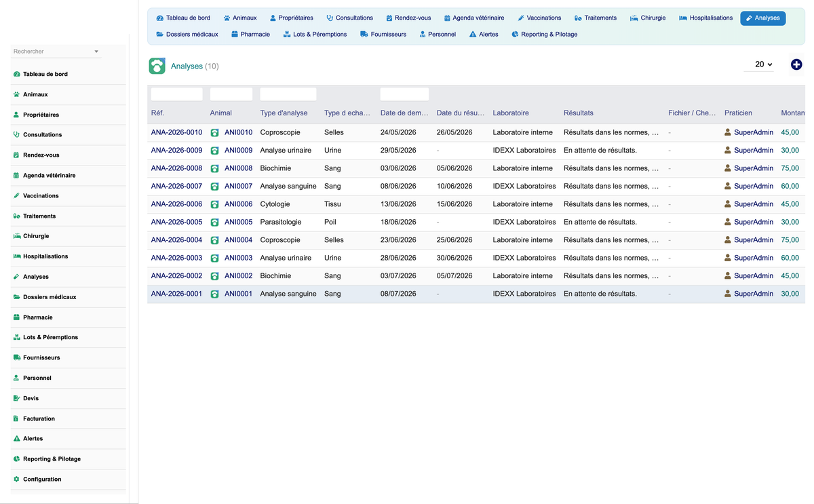The height and width of the screenshot is (504, 814).
Task: Open analysis record ANA-2026-0010
Action: click(x=176, y=132)
